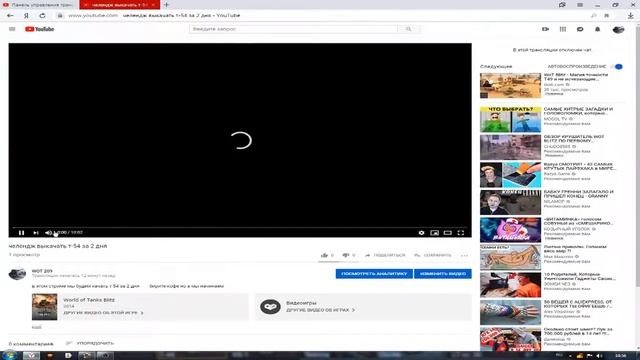
Task: Click the Поделиться share button
Action: (x=385, y=255)
